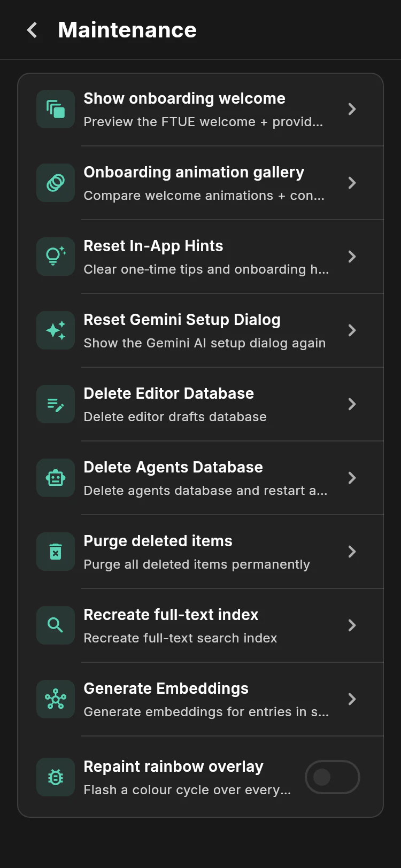Click the sparkles icon for Gemini Setup
This screenshot has height=868, width=401.
pos(56,330)
